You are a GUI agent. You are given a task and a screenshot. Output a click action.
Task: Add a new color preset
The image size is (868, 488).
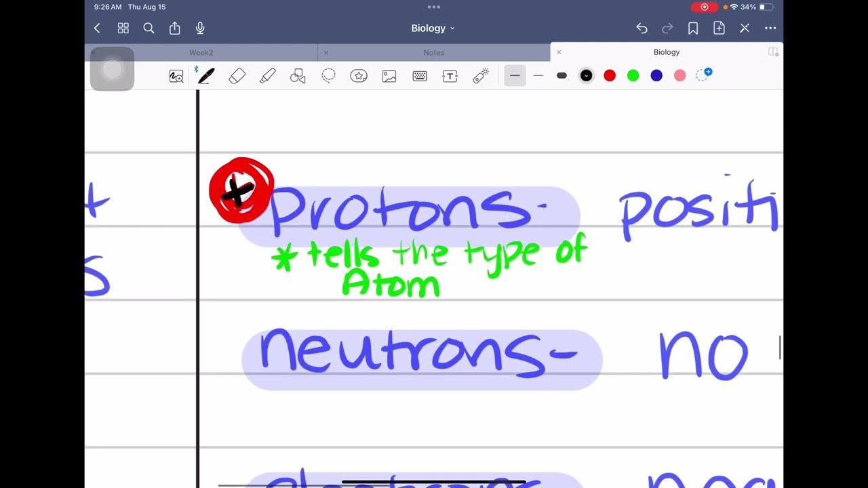click(704, 75)
